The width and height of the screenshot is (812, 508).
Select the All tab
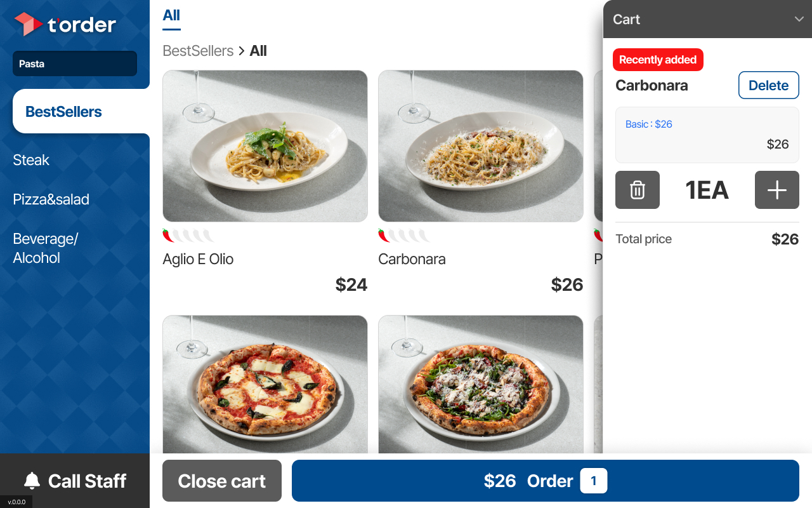point(171,15)
